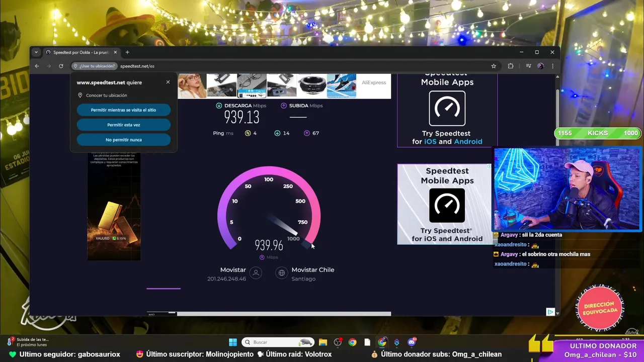Open Google Chrome from the taskbar
Image resolution: width=644 pixels, height=362 pixels.
tap(352, 342)
